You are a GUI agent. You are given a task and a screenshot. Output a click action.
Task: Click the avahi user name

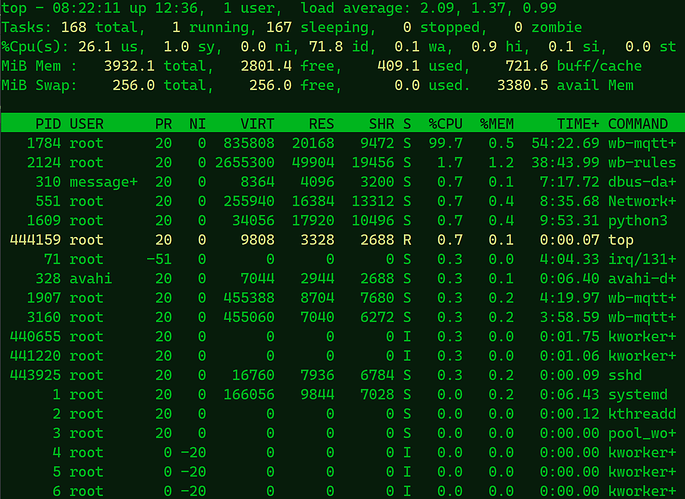click(x=91, y=279)
